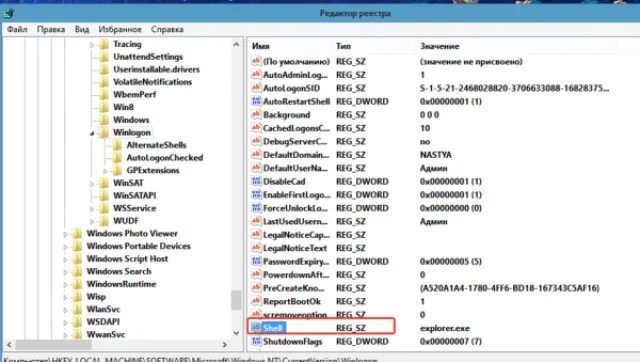Click the right arrow of horizontal tree scrollbar
This screenshot has width=640, height=362.
pos(224,345)
